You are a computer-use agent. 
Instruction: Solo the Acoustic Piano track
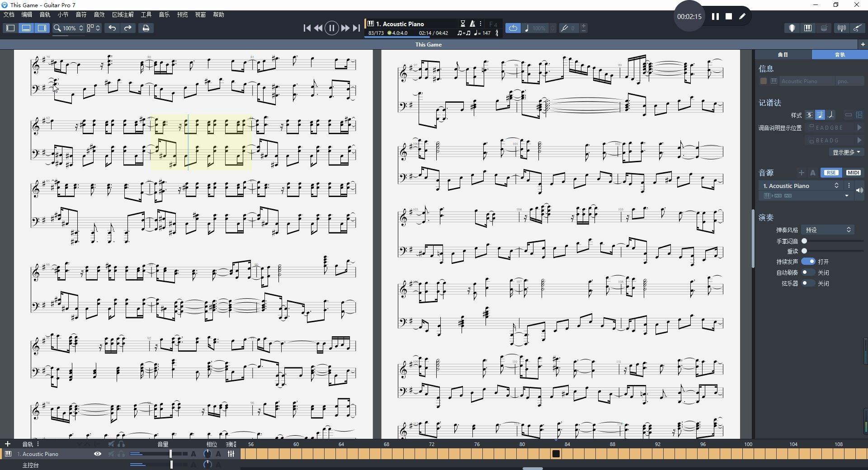click(121, 454)
